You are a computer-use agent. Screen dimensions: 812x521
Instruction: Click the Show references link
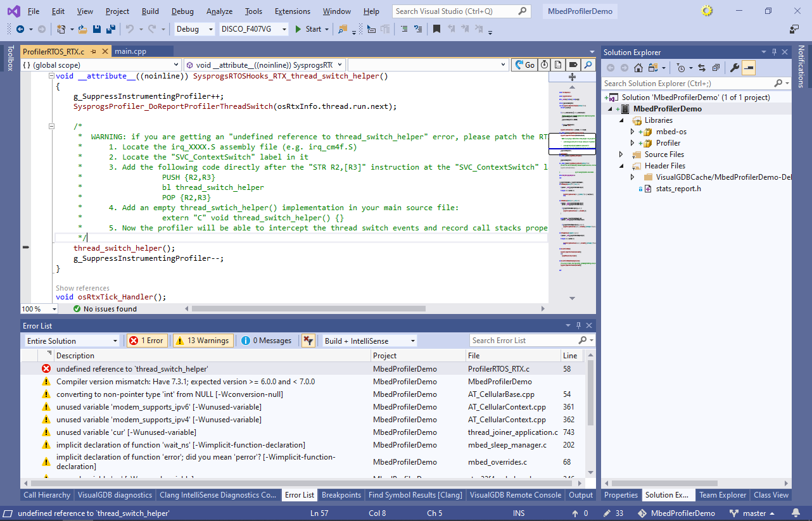tap(82, 288)
